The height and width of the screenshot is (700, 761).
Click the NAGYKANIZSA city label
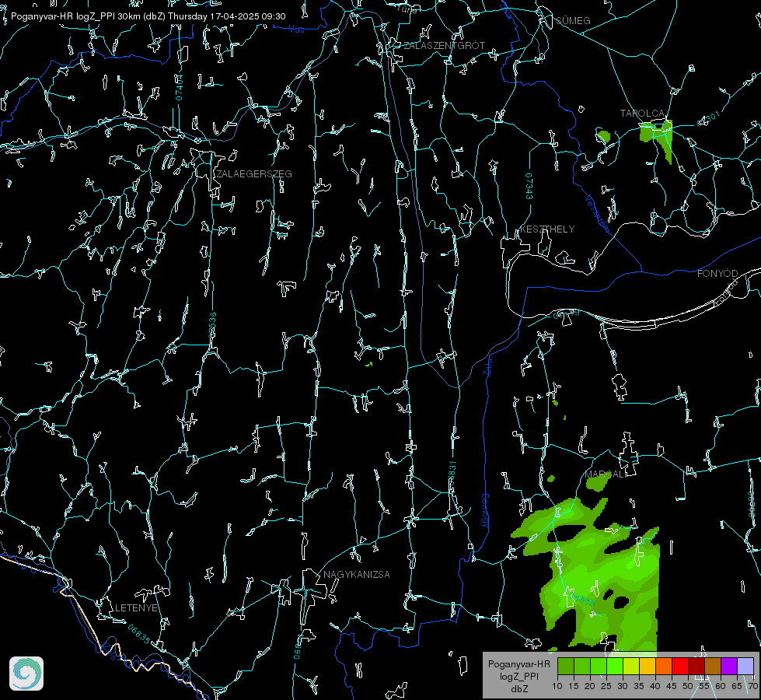(357, 574)
